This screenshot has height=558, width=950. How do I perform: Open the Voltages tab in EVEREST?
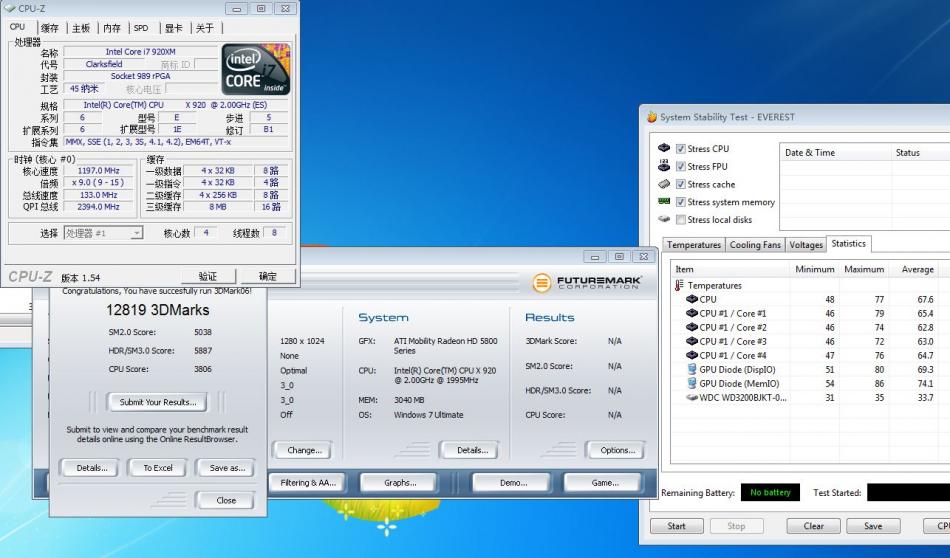[x=806, y=245]
